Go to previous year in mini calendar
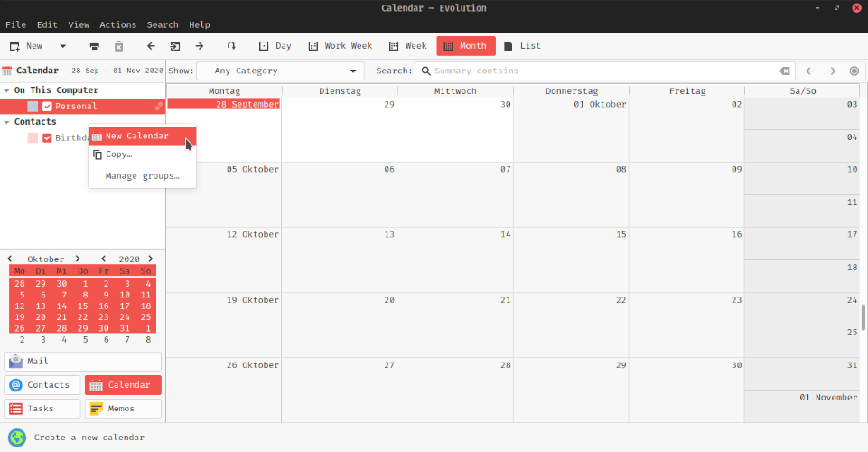Image resolution: width=868 pixels, height=452 pixels. pos(103,259)
